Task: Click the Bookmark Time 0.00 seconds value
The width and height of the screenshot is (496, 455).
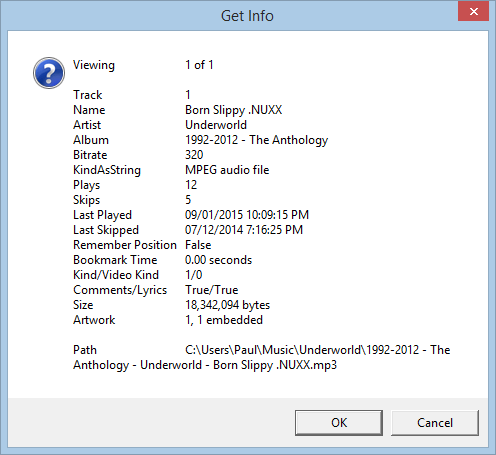Action: coord(218,260)
